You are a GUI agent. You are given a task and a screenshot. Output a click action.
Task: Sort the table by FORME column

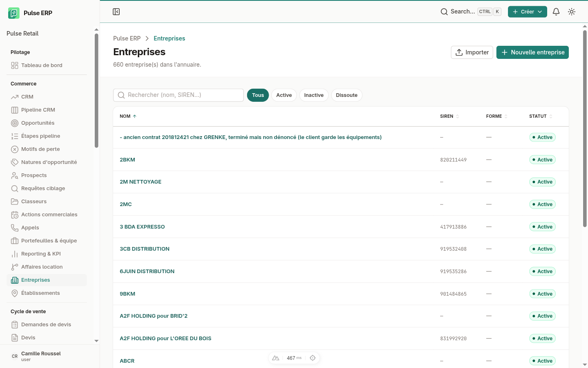[497, 117]
